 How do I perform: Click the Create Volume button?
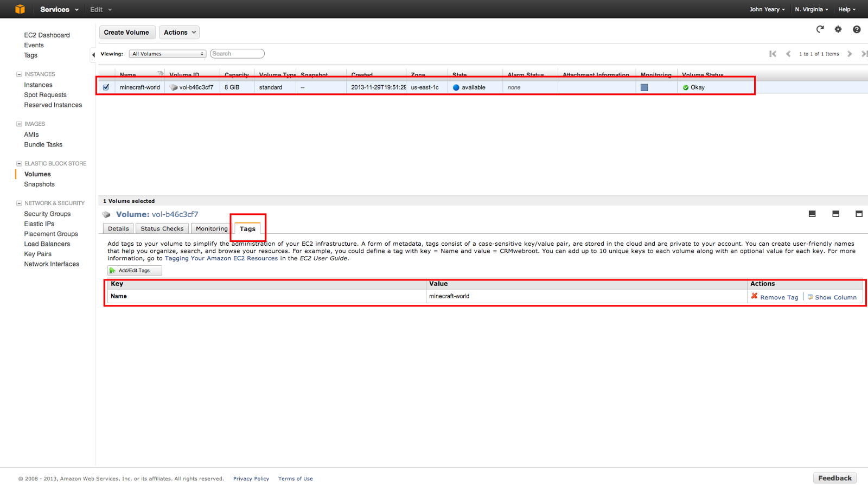(127, 33)
